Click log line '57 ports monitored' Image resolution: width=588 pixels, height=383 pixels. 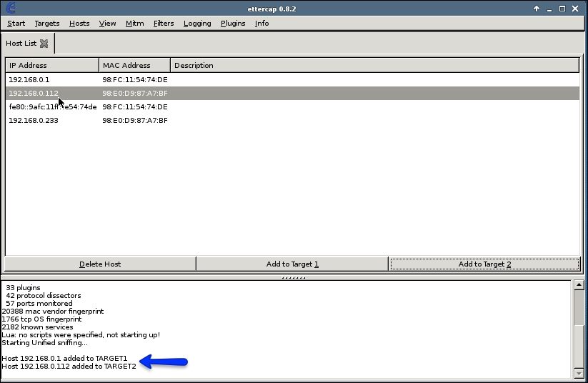tap(39, 303)
